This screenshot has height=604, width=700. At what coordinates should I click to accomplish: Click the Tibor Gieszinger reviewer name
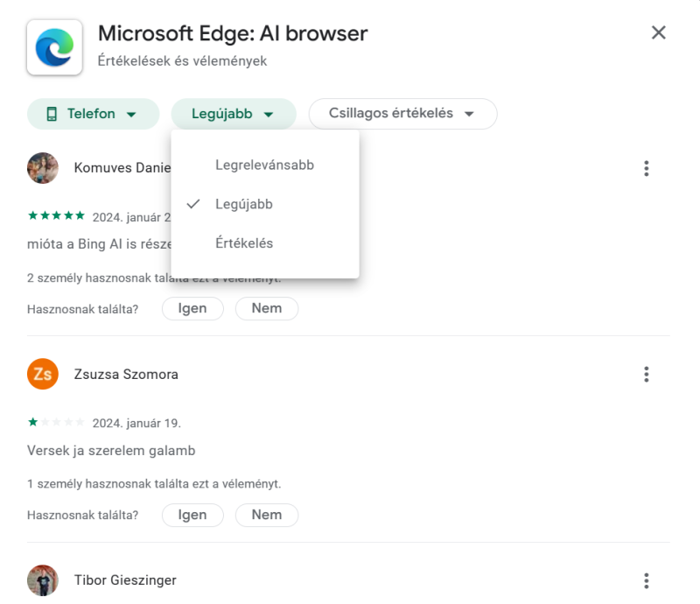125,580
